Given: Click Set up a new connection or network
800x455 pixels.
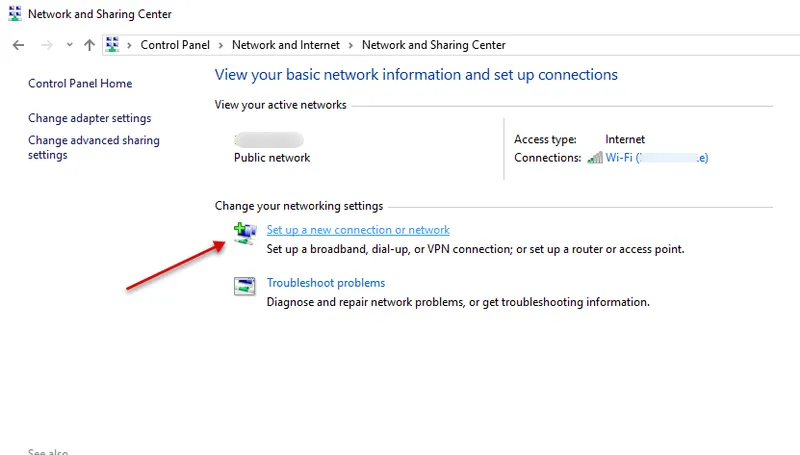Looking at the screenshot, I should point(358,230).
